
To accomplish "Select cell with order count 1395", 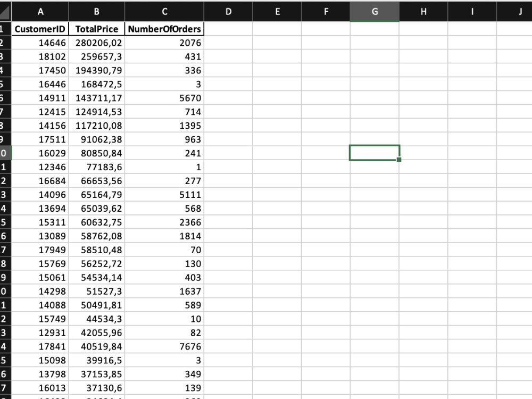I will coord(164,126).
